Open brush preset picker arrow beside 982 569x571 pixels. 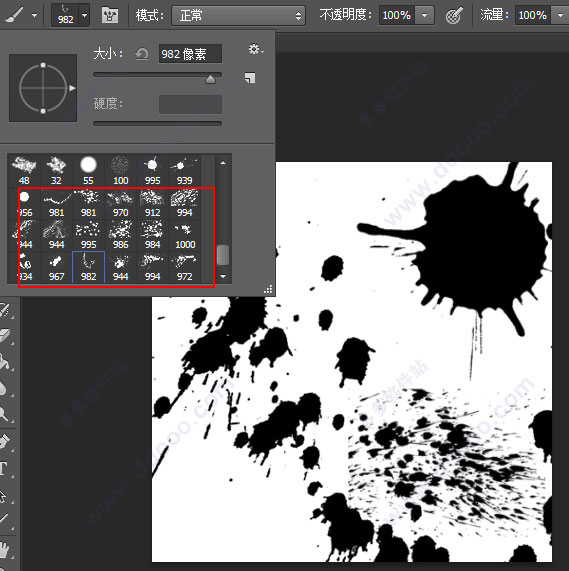[x=84, y=16]
